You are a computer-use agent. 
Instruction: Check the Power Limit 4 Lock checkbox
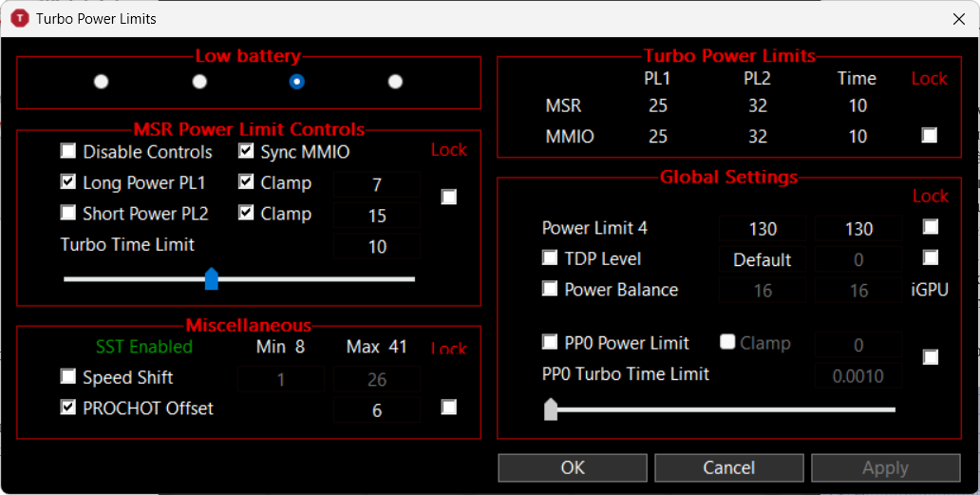[x=931, y=227]
